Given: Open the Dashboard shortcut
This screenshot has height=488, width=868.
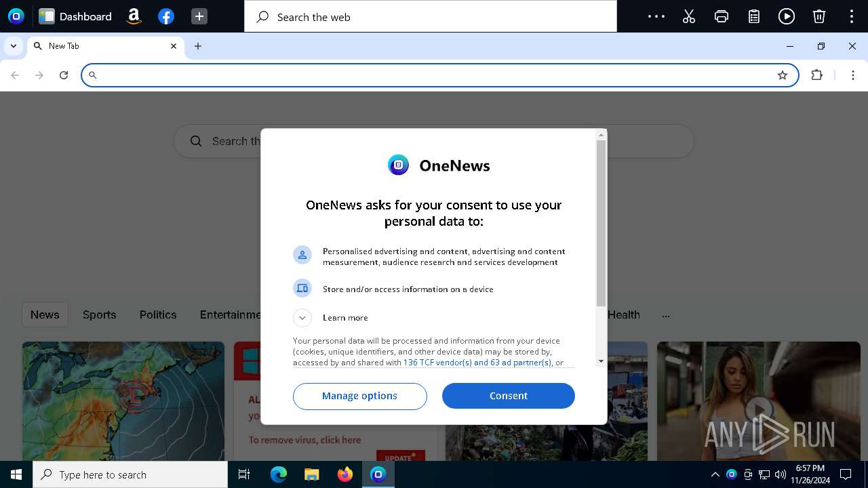Looking at the screenshot, I should point(75,16).
